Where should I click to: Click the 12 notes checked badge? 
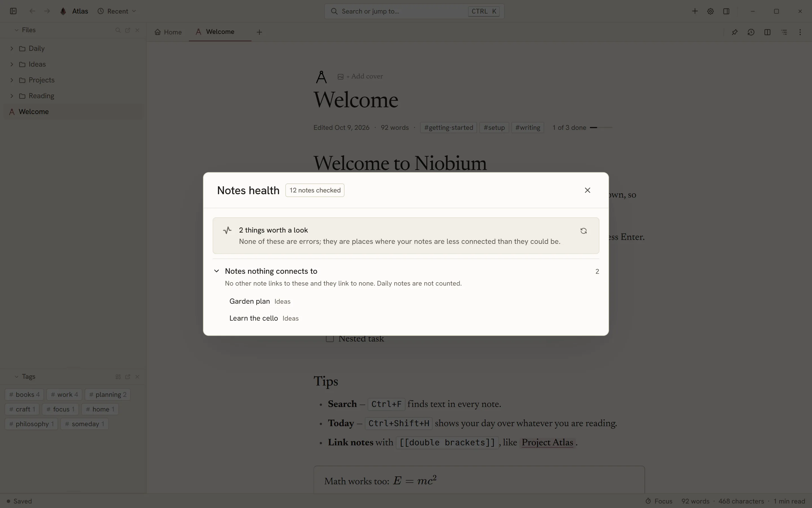[315, 190]
